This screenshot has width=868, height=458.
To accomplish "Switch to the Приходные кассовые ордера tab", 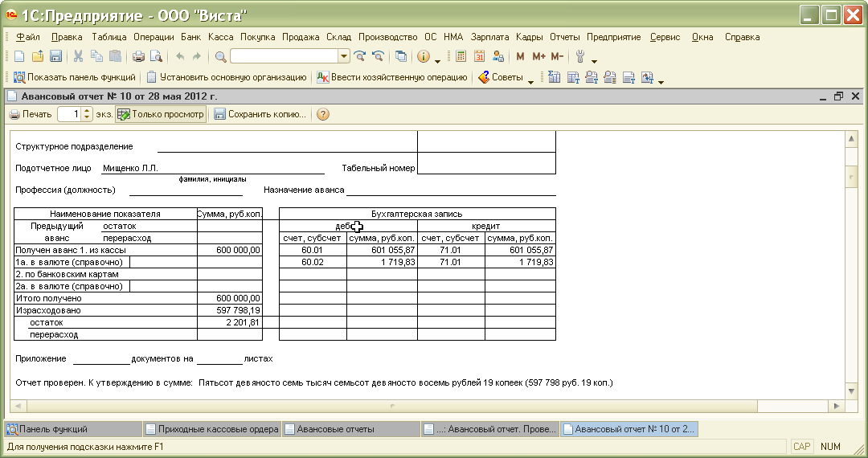I will click(212, 429).
